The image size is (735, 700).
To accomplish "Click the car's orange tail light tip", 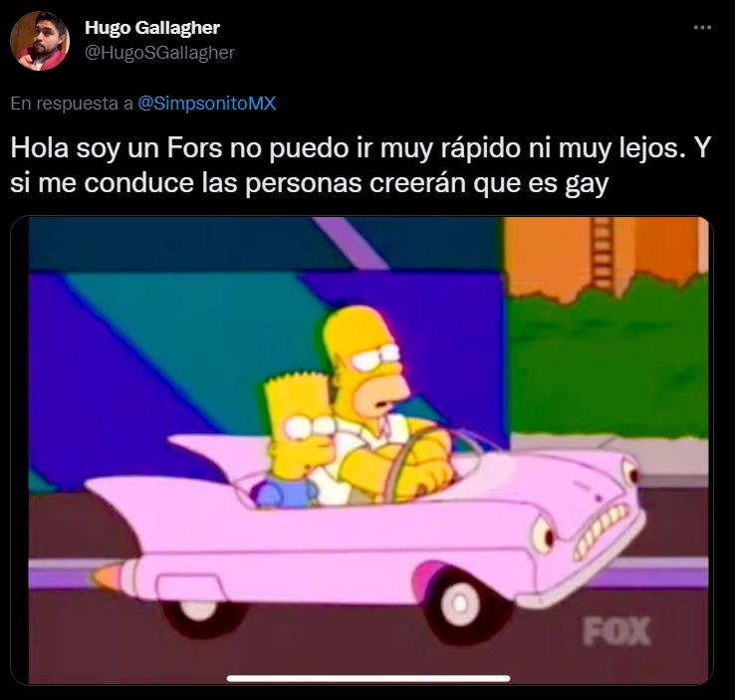I will point(108,576).
